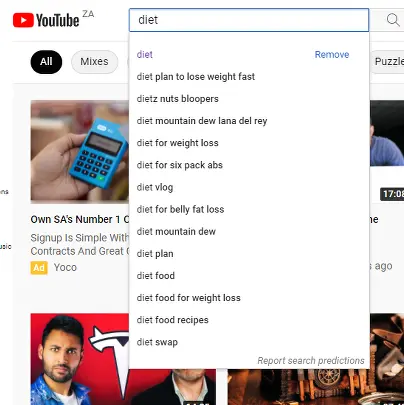Open the Tesla logo video thumbnail
Image resolution: width=404 pixels, height=405 pixels.
[80, 359]
